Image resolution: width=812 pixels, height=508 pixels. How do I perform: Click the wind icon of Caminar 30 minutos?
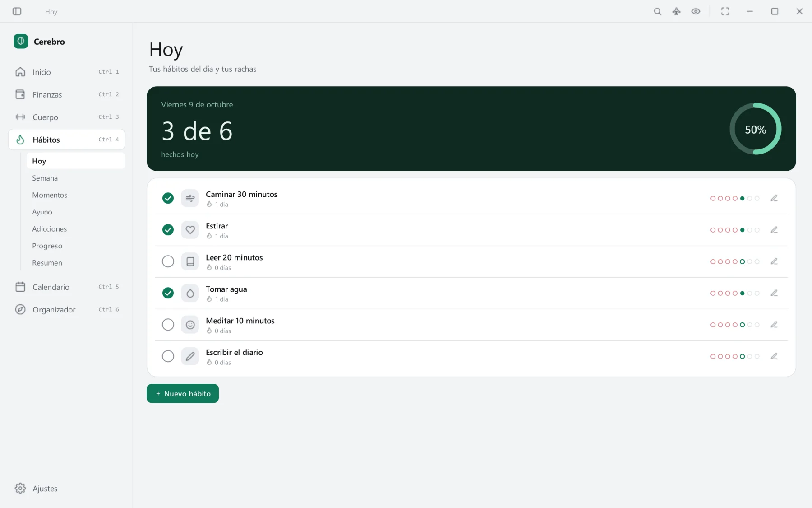[x=190, y=198]
